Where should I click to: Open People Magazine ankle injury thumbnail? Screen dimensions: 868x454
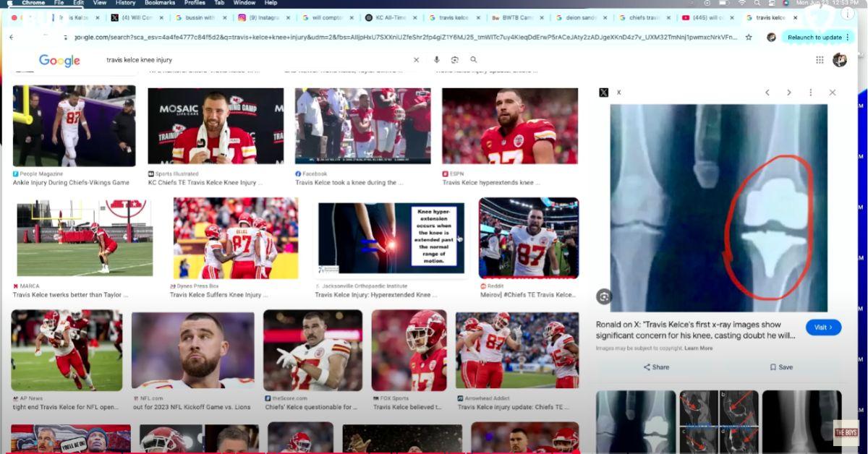pos(74,126)
